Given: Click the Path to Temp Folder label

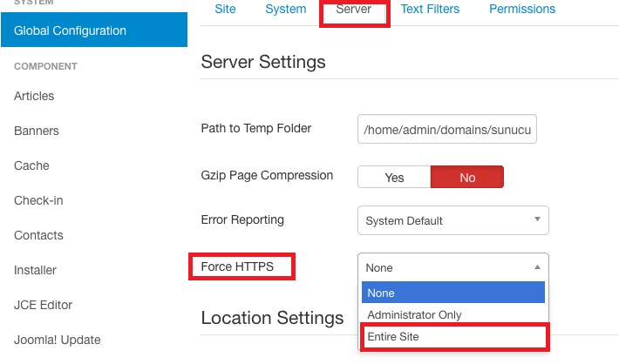Looking at the screenshot, I should click(255, 128).
